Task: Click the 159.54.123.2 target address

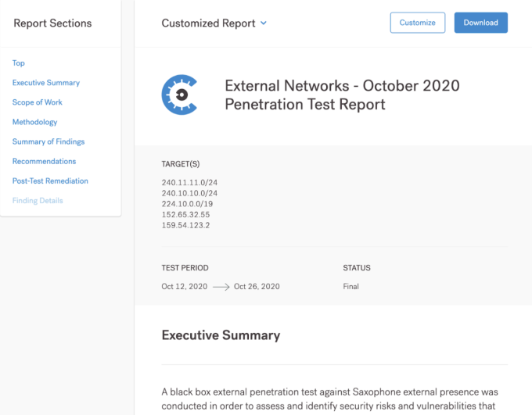Action: point(185,225)
